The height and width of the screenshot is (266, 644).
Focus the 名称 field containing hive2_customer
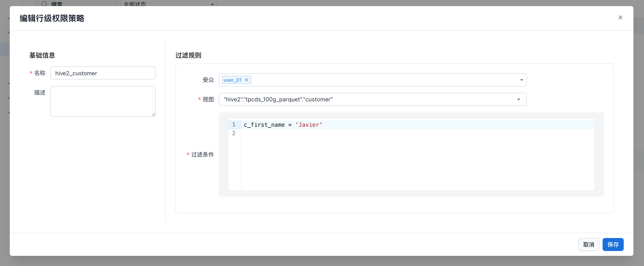point(103,73)
